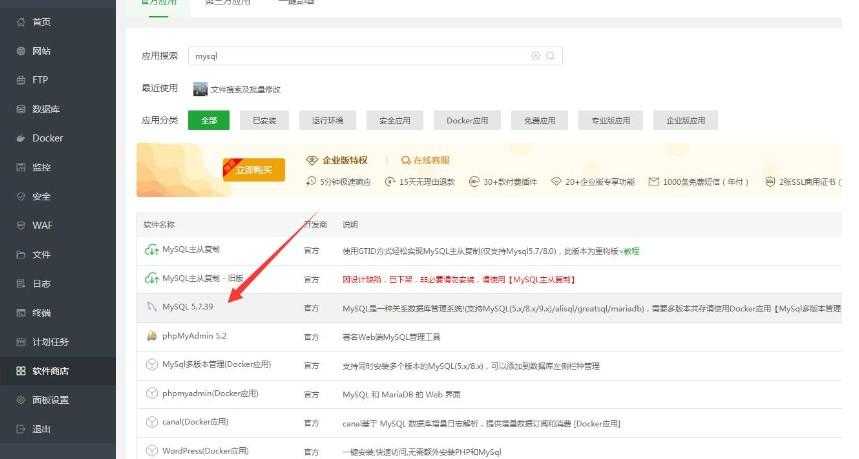Viewport: 859px width, 459px height.
Task: Click the MySQL 5.7.39 dolphin icon
Action: pyautogui.click(x=152, y=307)
